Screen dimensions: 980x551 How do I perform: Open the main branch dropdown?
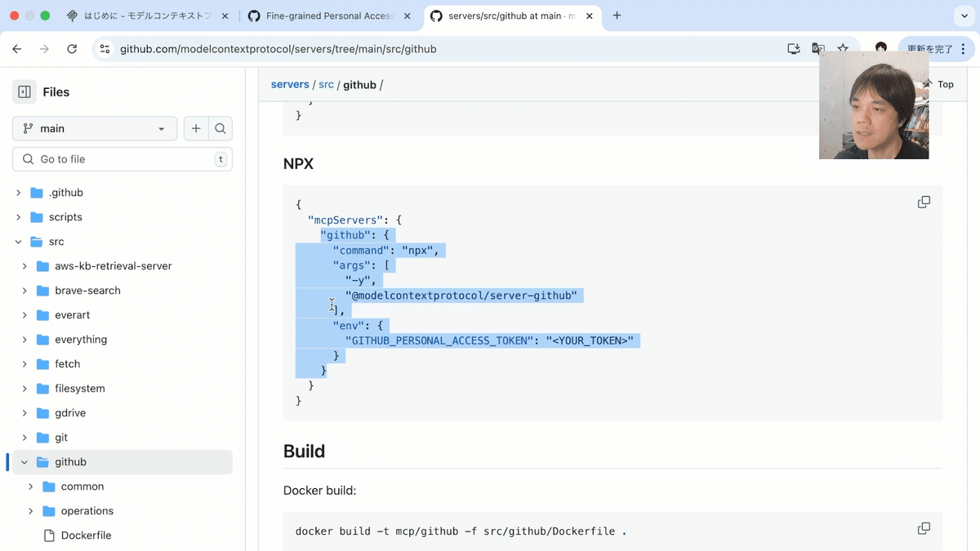click(x=94, y=128)
